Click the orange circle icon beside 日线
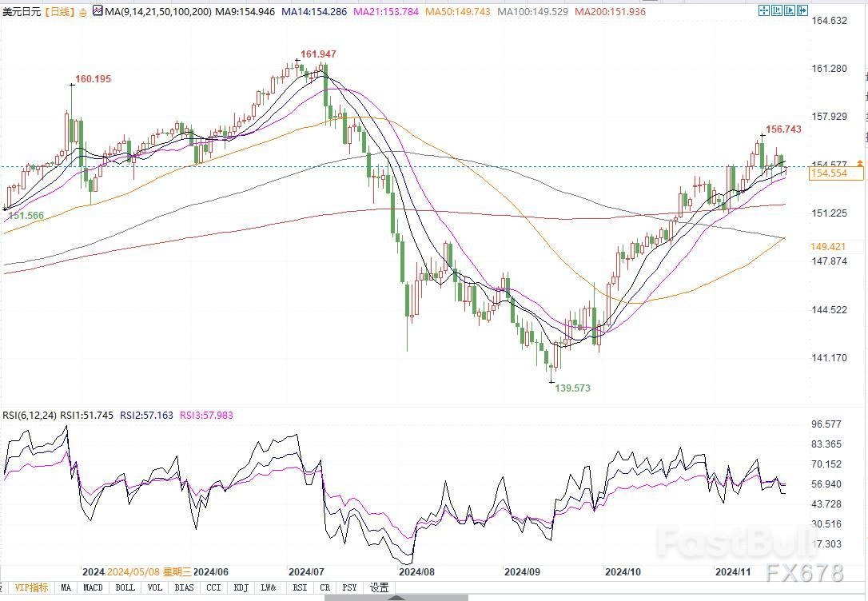Viewport: 868px width, 601px height. pyautogui.click(x=82, y=12)
